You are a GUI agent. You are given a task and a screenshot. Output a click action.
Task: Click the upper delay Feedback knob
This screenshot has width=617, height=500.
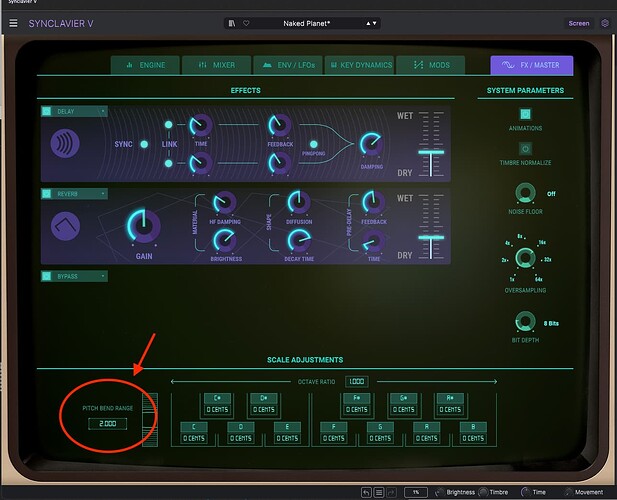pos(279,125)
